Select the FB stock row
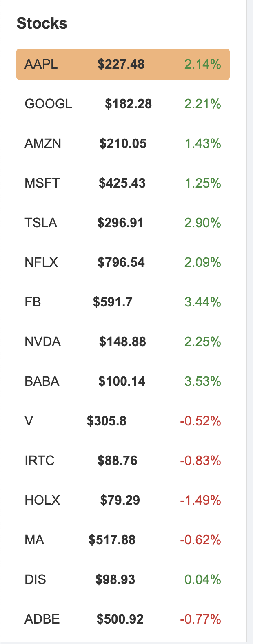This screenshot has width=253, height=644. 122,302
